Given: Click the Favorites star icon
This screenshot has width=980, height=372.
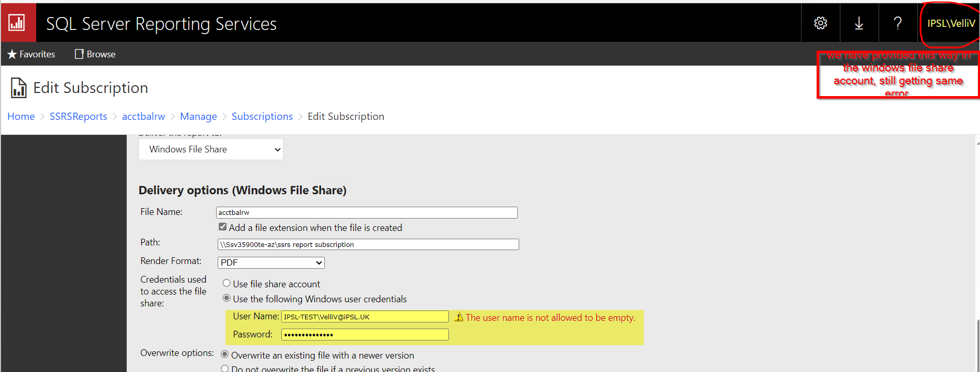Looking at the screenshot, I should [12, 54].
